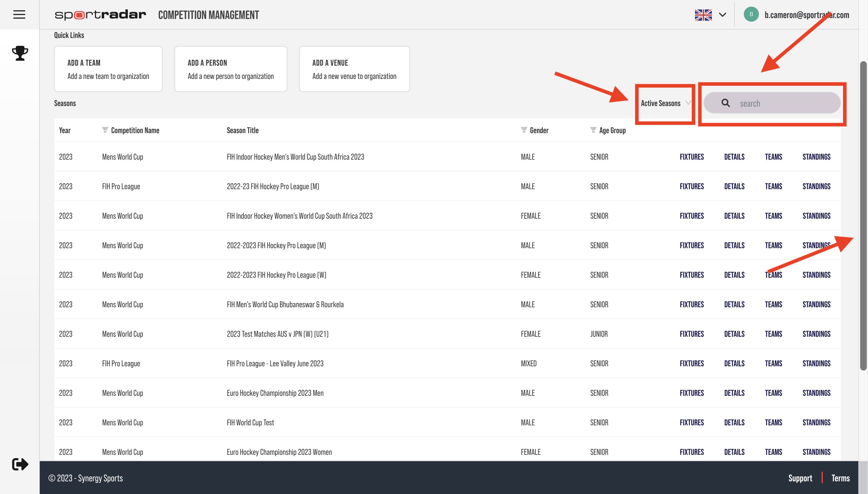Click the logout icon in sidebar

click(20, 464)
